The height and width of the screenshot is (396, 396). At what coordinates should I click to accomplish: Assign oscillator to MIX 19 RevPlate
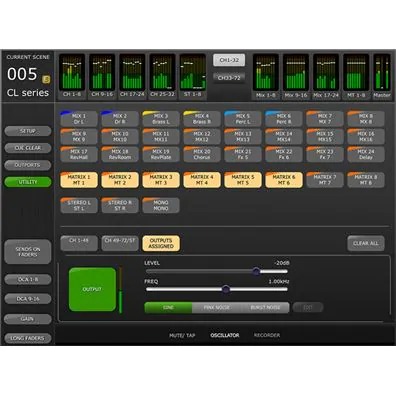(x=161, y=154)
